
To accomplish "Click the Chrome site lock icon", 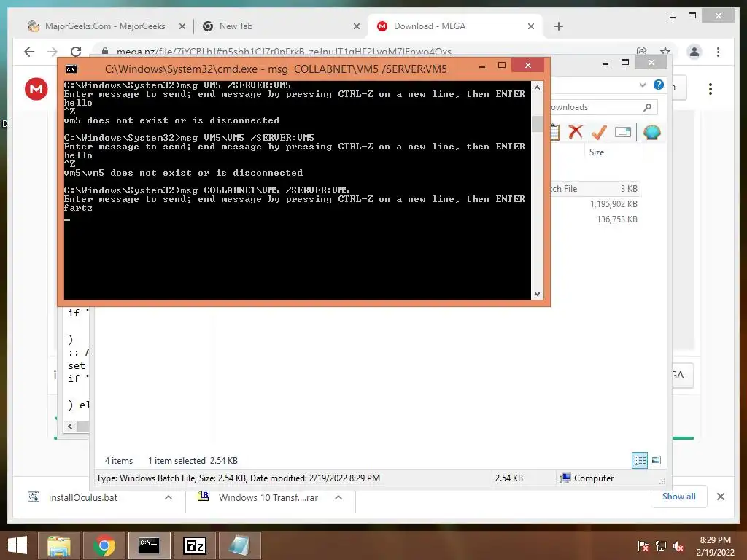I will pos(105,52).
